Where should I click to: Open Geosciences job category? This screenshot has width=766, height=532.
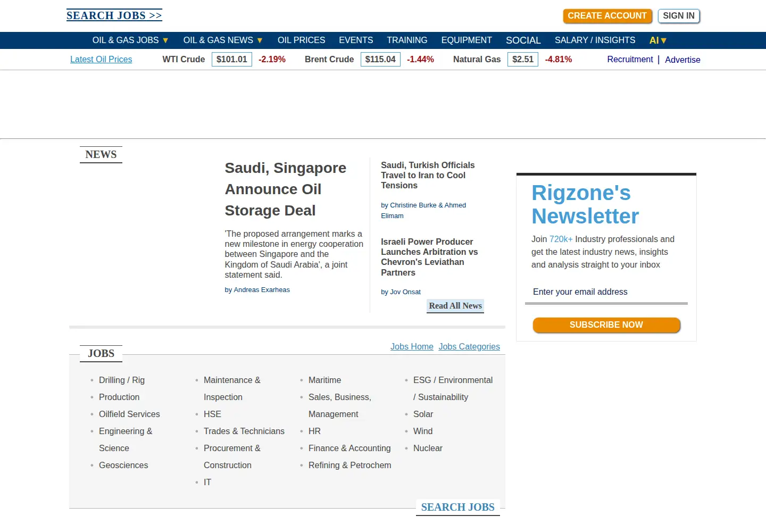(123, 465)
